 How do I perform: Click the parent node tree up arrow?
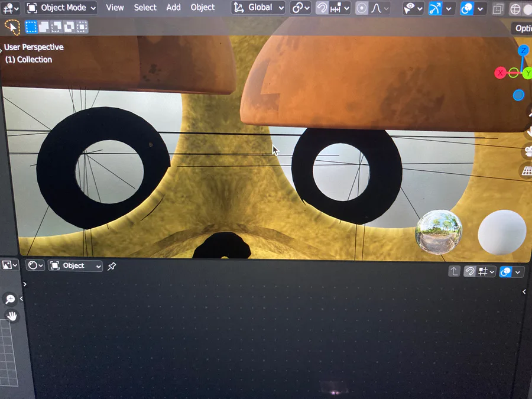coord(454,271)
